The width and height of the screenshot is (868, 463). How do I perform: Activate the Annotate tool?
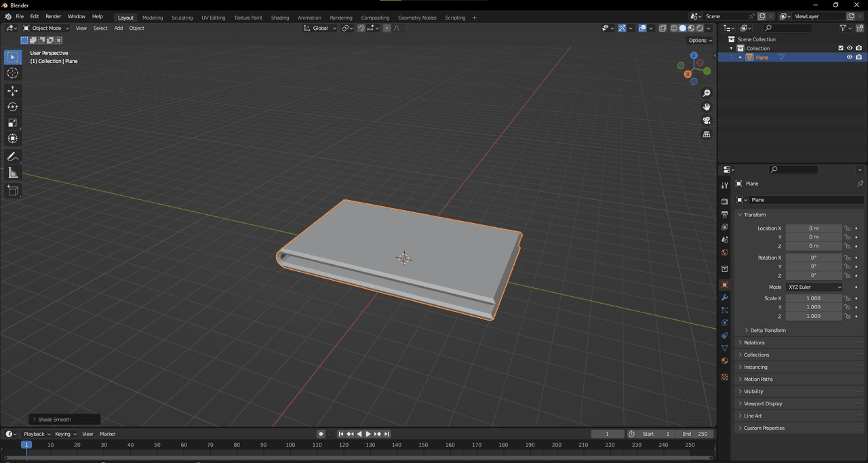click(12, 157)
